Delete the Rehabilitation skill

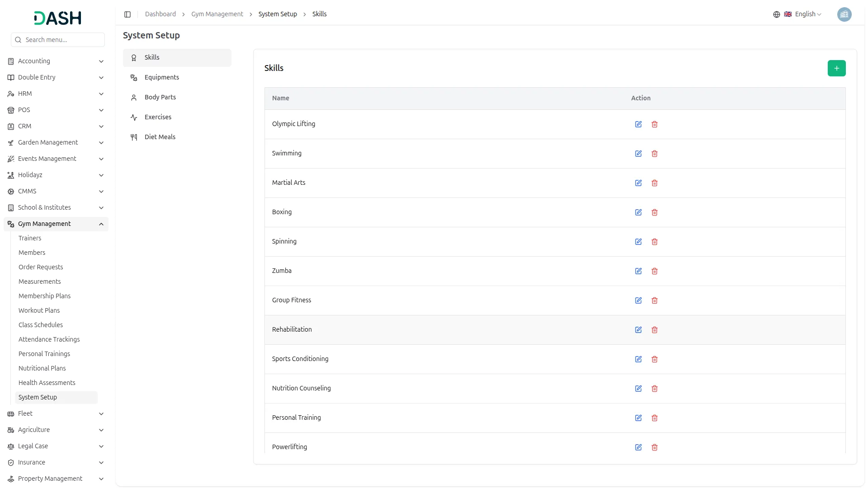coord(655,330)
